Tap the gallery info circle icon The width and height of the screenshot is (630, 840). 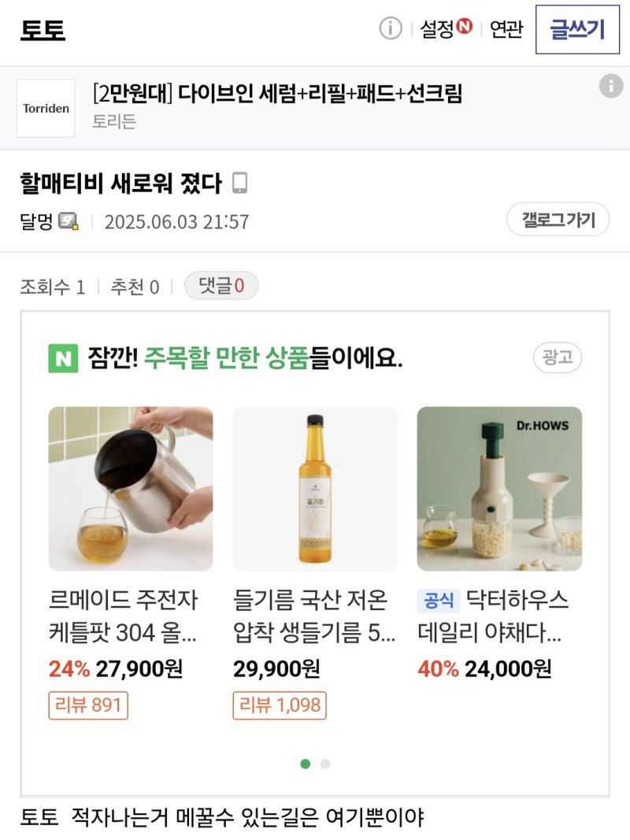point(391,29)
